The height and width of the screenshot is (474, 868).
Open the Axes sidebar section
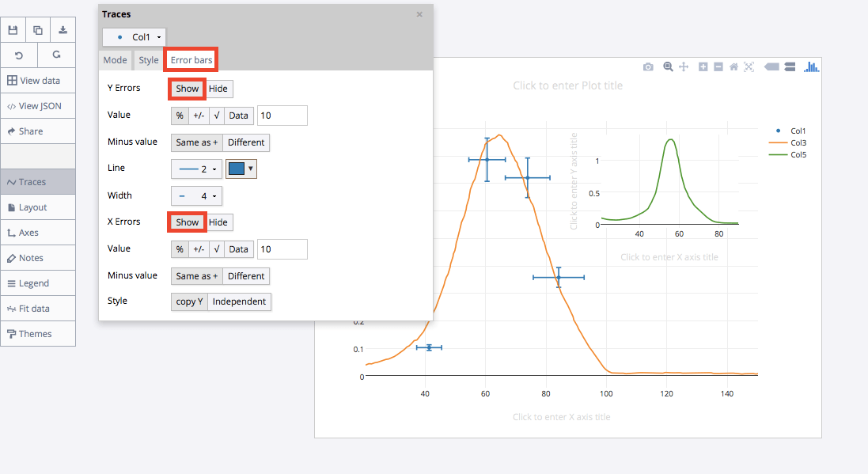click(38, 233)
